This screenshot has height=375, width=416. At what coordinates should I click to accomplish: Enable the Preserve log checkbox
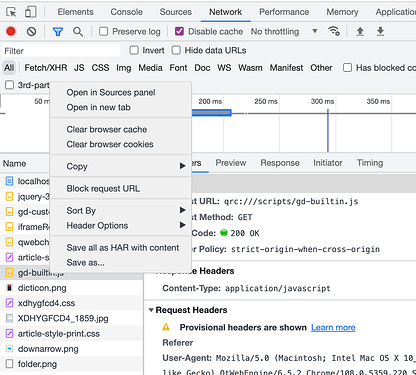(104, 31)
